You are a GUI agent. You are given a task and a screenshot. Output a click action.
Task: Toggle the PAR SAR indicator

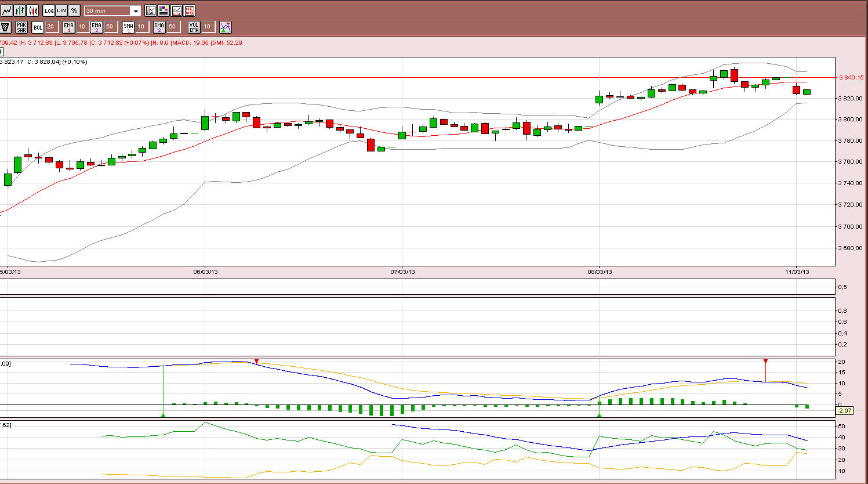(21, 27)
